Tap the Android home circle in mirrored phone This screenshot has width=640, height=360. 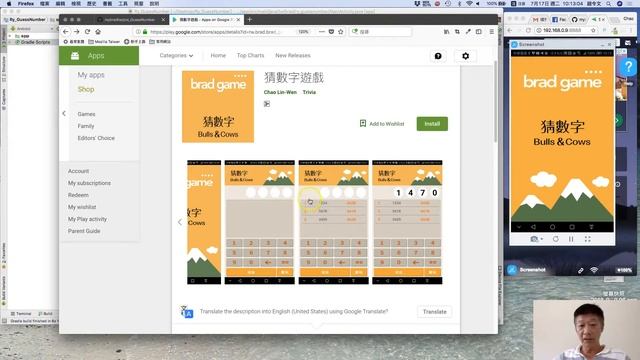click(552, 227)
